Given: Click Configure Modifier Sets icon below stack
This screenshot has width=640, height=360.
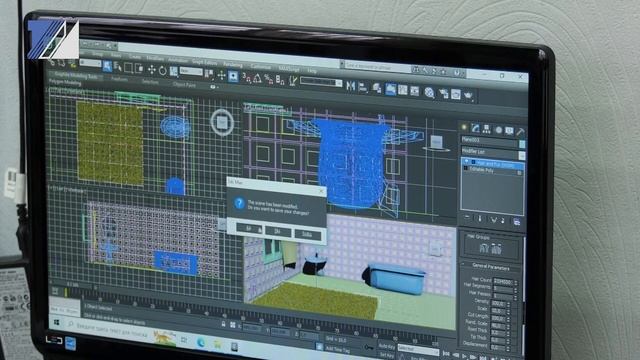Looking at the screenshot, I should 517,222.
